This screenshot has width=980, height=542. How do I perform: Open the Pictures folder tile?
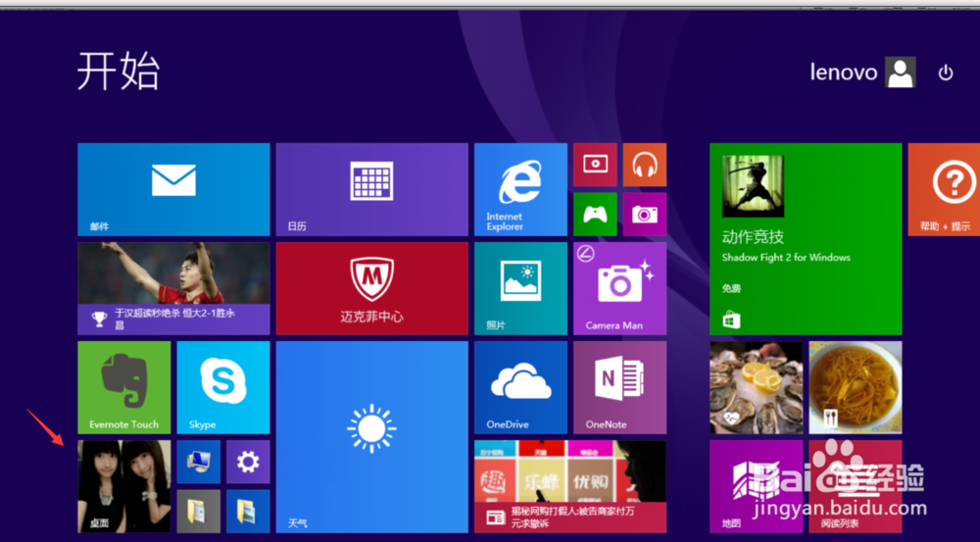click(x=248, y=512)
